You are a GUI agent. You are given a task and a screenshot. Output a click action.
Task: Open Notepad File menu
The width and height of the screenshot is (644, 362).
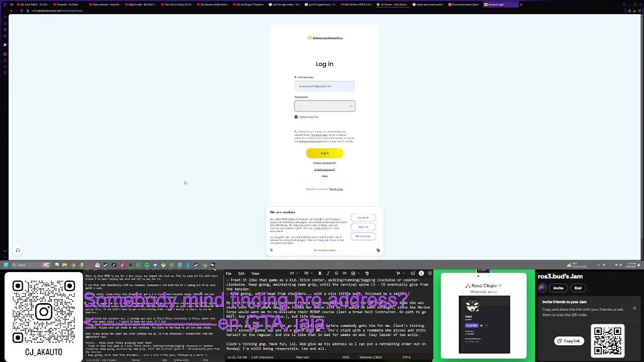tap(228, 274)
